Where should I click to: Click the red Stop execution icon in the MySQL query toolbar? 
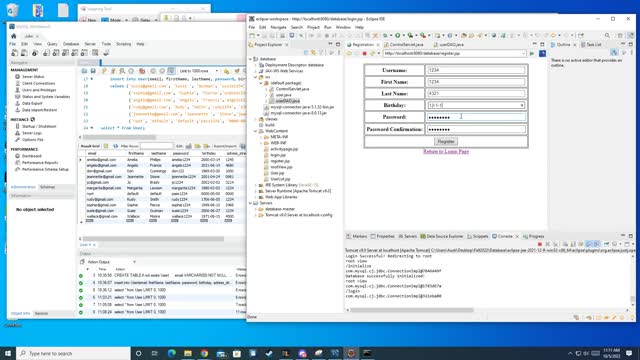pyautogui.click(x=142, y=71)
